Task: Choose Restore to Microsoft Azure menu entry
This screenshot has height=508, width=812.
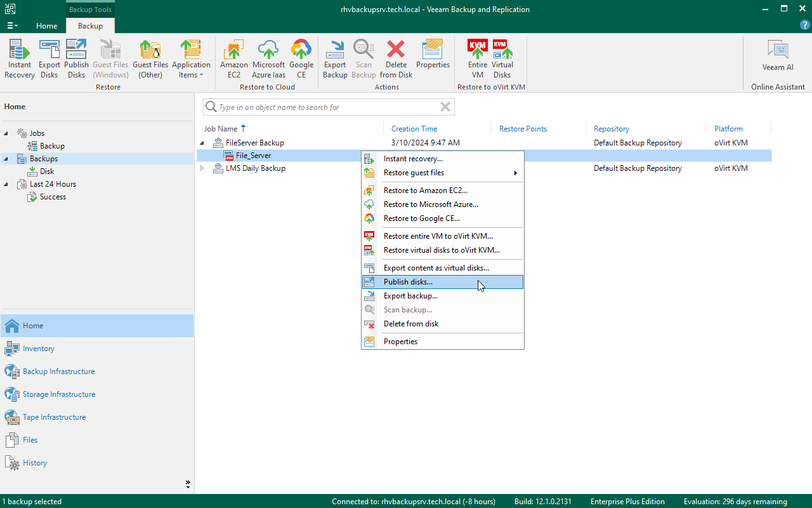Action: (x=443, y=204)
